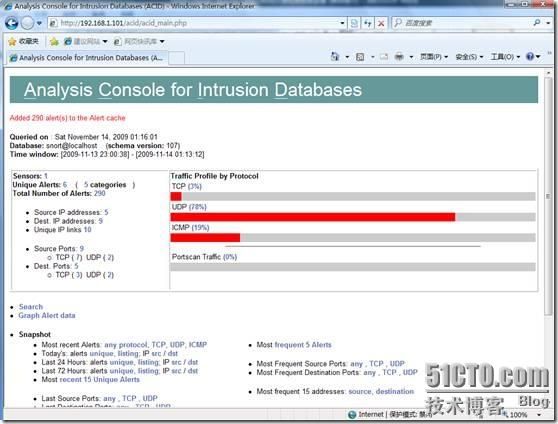Expand the Print dropdown arrow
The width and height of the screenshot is (558, 424).
tap(411, 57)
